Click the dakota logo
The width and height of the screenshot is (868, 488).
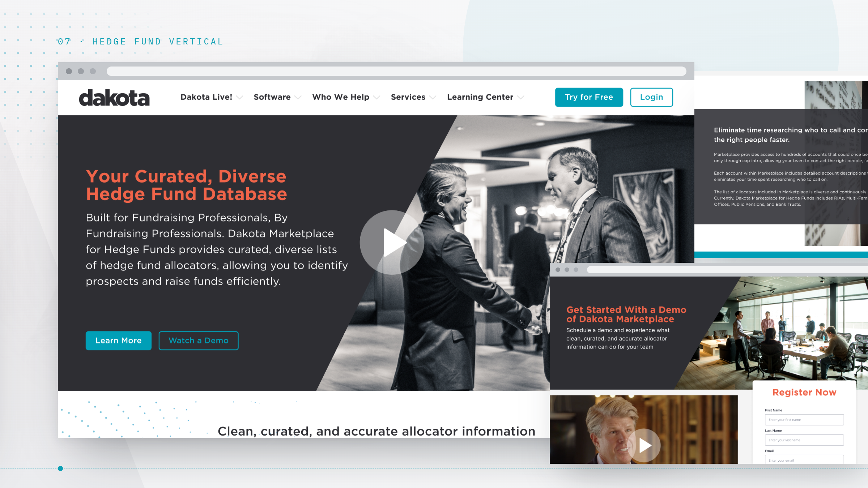[x=114, y=98]
